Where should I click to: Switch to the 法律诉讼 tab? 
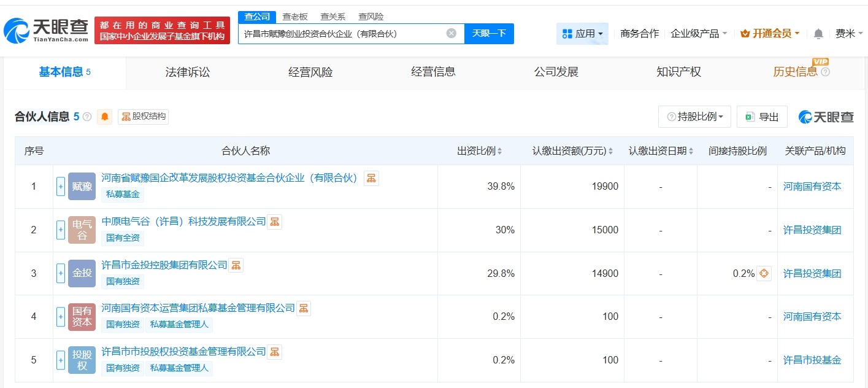(186, 72)
